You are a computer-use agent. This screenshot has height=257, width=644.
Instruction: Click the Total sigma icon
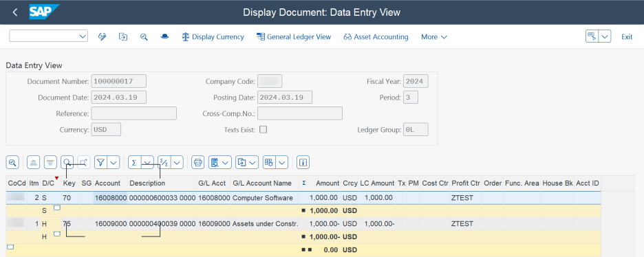(x=134, y=162)
